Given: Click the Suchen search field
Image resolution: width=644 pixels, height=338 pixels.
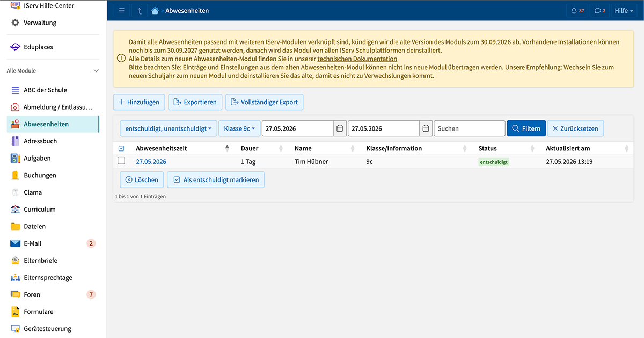Looking at the screenshot, I should tap(470, 128).
